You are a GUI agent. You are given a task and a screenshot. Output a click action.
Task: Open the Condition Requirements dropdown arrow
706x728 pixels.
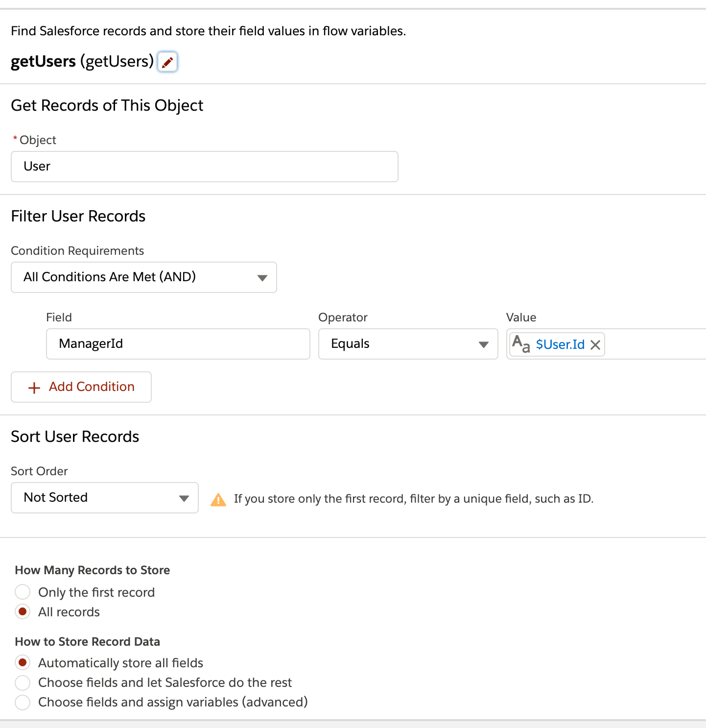pos(263,277)
